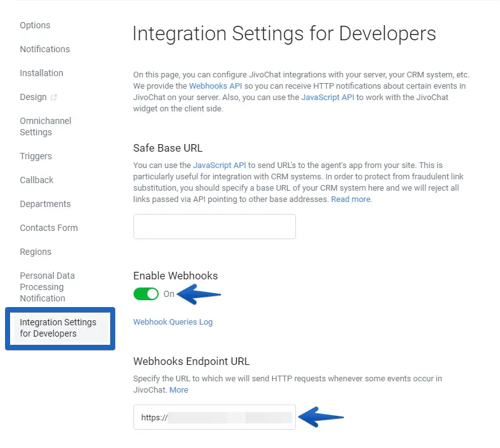Click the Safe Base URL input field
This screenshot has height=448, width=500.
coord(214,227)
